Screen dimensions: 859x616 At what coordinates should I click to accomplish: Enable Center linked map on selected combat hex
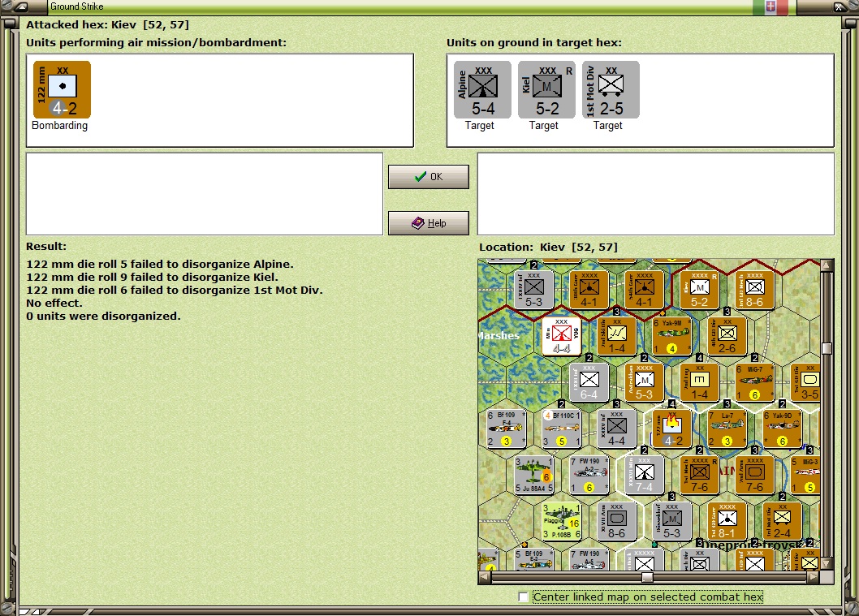(523, 597)
